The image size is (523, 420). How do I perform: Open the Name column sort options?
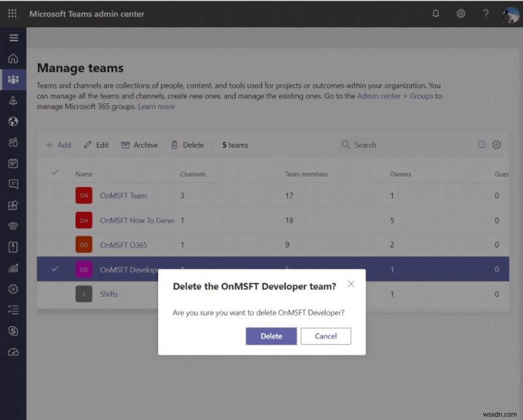coord(84,173)
